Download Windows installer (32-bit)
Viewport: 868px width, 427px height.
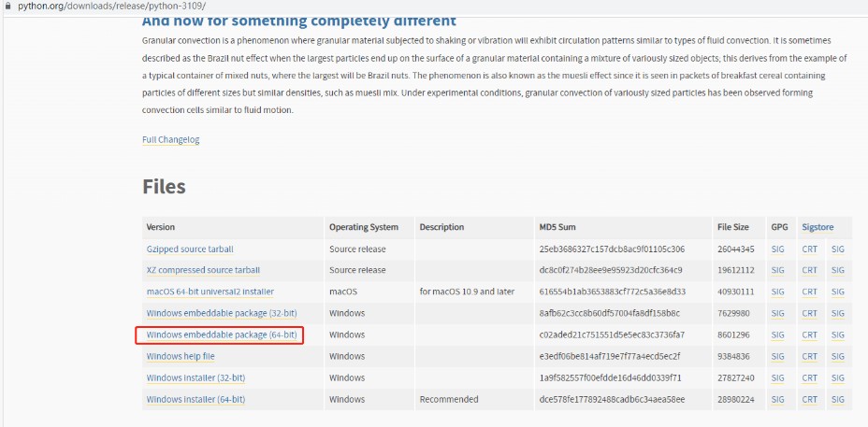pyautogui.click(x=195, y=377)
